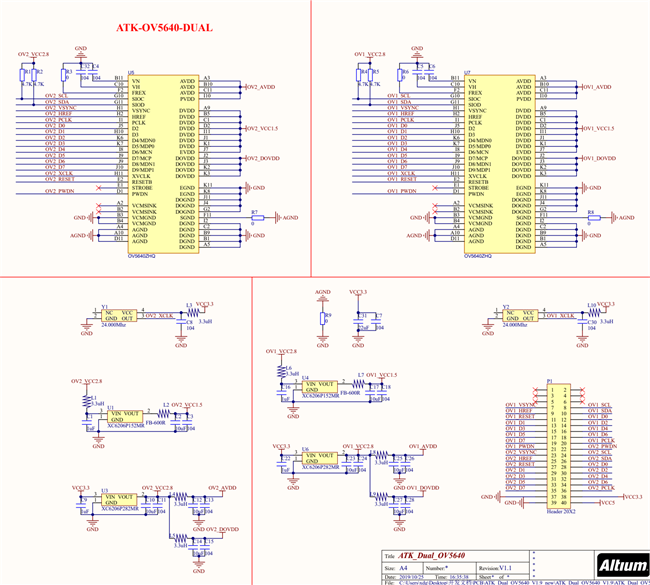The image size is (650, 585).
Task: Select inductor L4 feeding OV2_AVDD
Action: click(x=181, y=497)
